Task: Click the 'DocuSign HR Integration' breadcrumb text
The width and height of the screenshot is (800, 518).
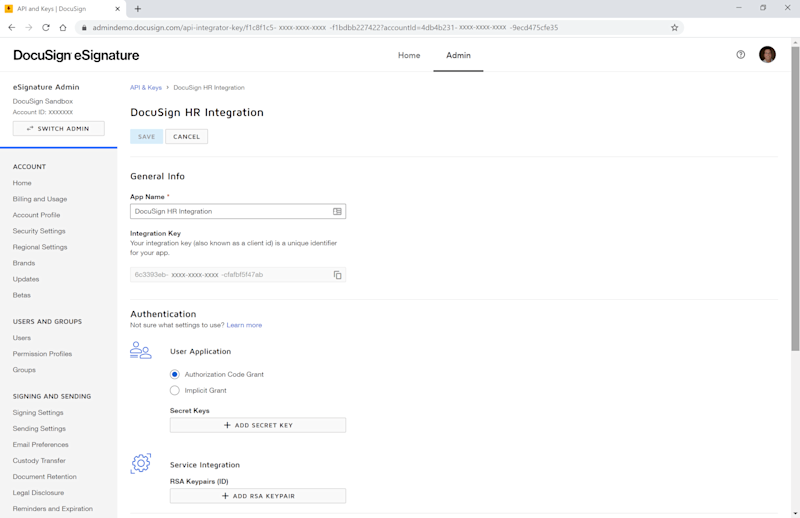Action: click(209, 88)
